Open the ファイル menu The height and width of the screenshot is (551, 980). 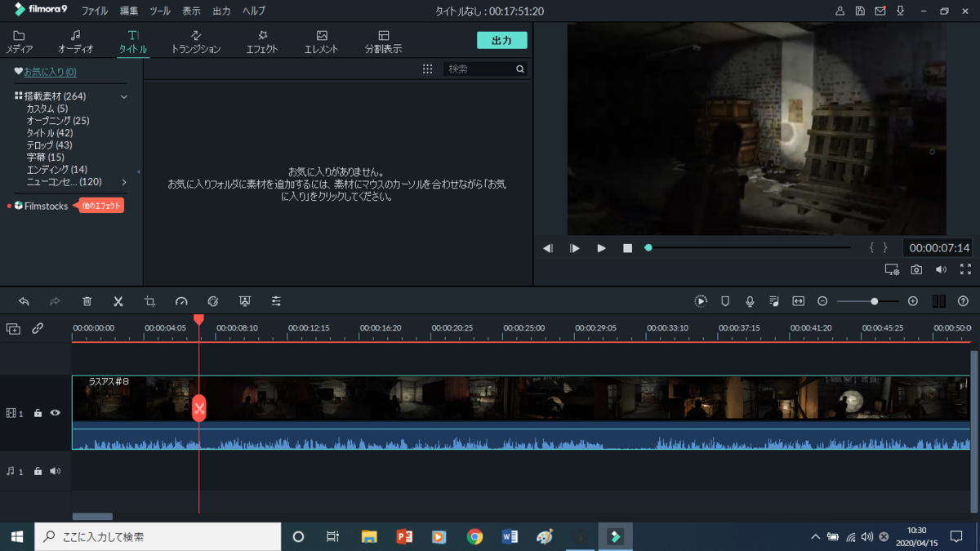click(95, 11)
